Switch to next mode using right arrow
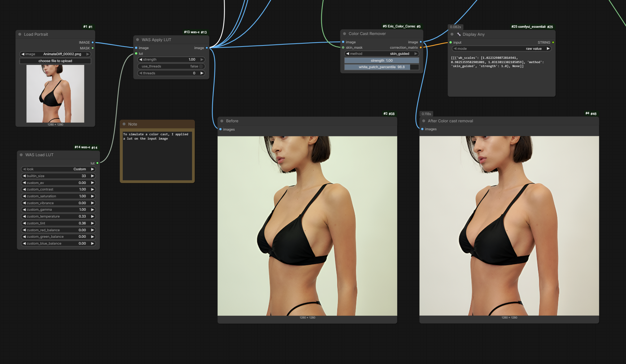The image size is (626, 364). point(548,49)
